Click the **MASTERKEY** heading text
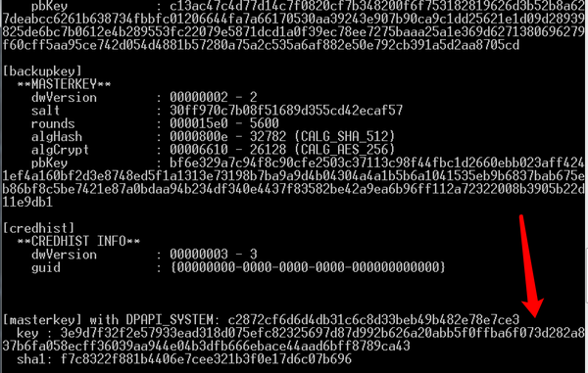The width and height of the screenshot is (588, 373). (x=64, y=84)
